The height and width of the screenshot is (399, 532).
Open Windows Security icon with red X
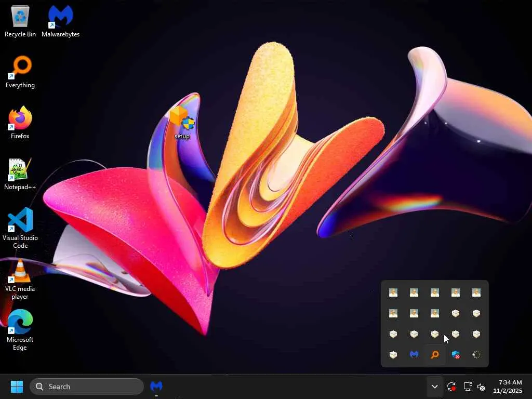(456, 354)
